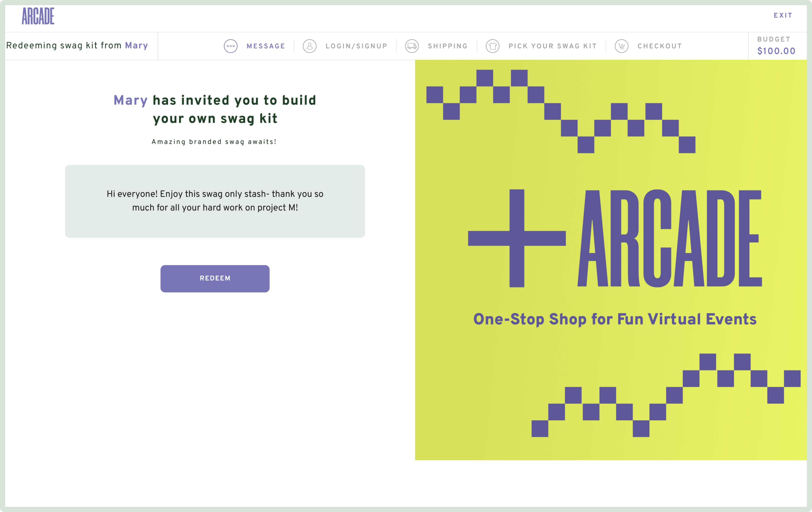Jump to the CHECKOUT step

pyautogui.click(x=659, y=46)
